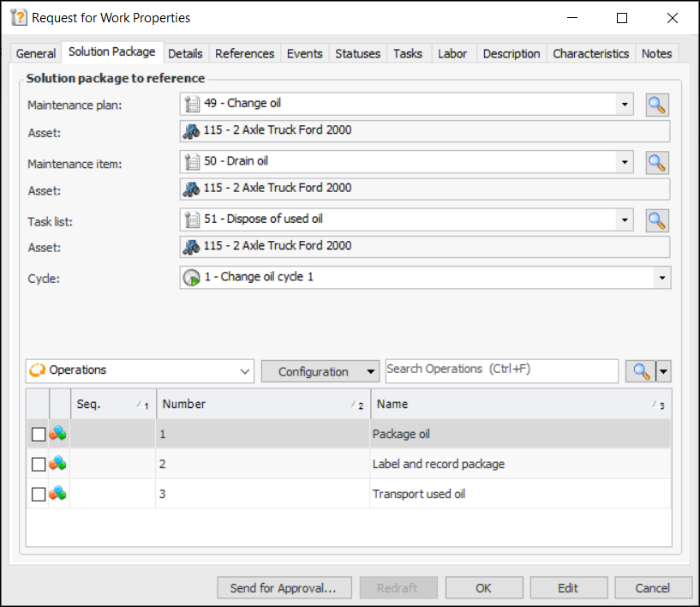Check the box for Label and record package
Viewport: 700px width, 607px height.
click(x=39, y=464)
